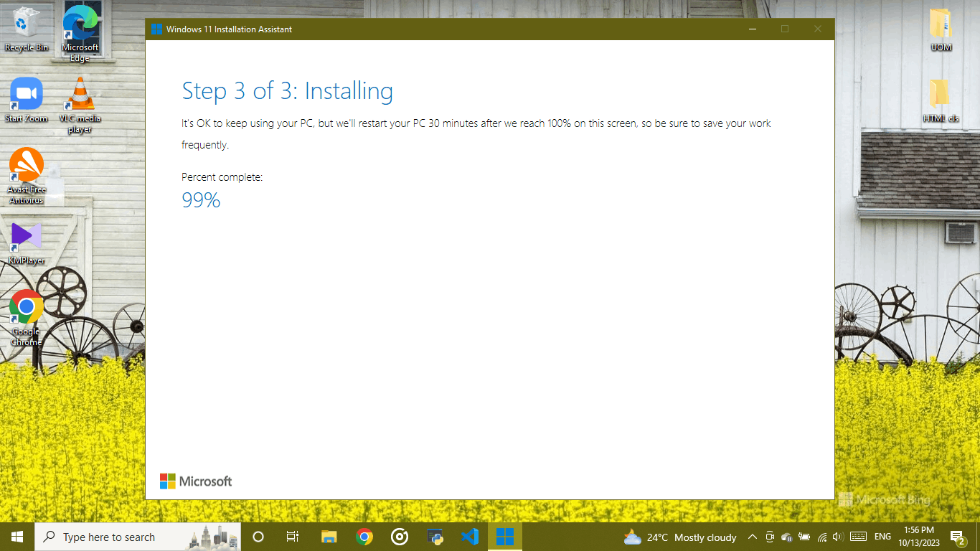Open the clock showing 1:56 PM

tap(919, 537)
